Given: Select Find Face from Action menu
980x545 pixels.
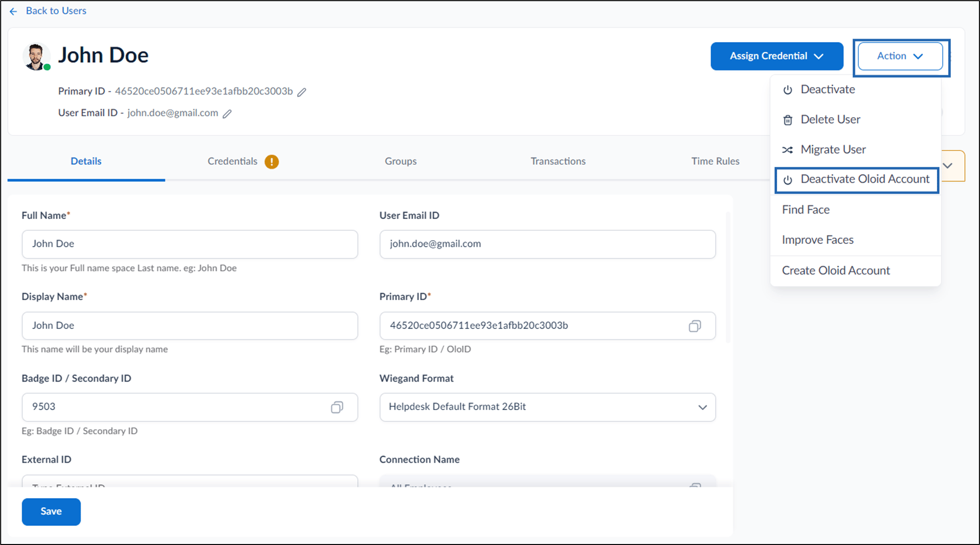Looking at the screenshot, I should click(x=856, y=210).
